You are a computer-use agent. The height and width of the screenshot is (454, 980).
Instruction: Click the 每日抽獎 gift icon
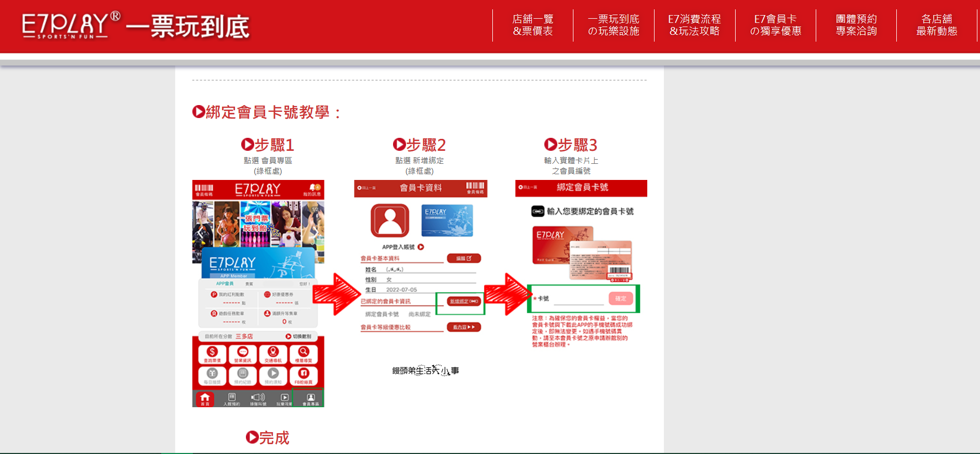(212, 375)
